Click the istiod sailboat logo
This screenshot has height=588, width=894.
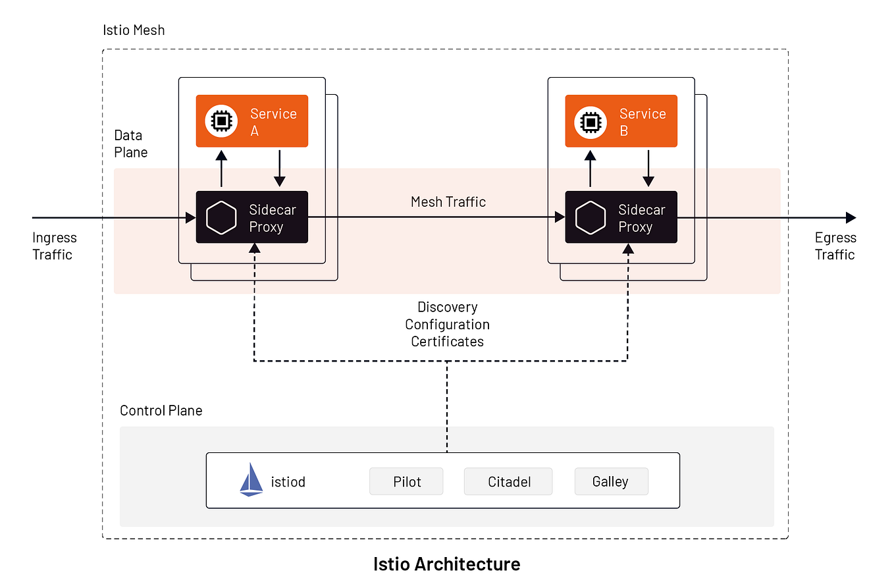click(251, 479)
